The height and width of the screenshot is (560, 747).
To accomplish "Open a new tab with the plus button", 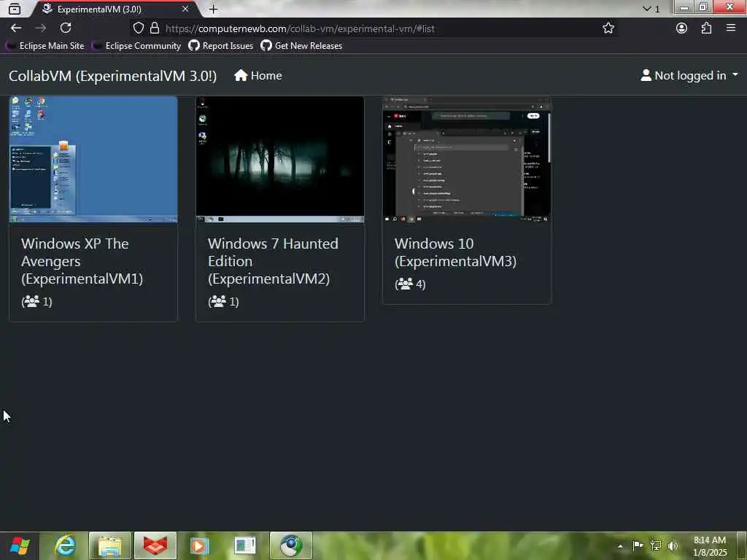I will pyautogui.click(x=214, y=9).
